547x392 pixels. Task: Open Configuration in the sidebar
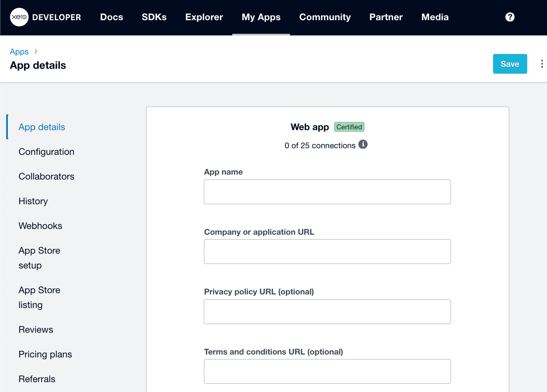point(46,152)
